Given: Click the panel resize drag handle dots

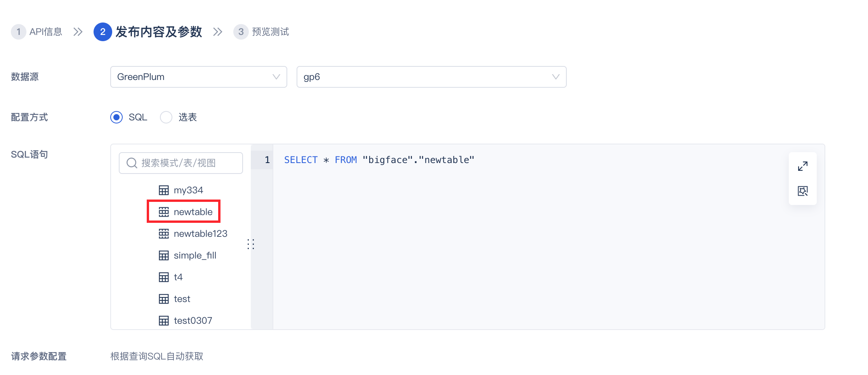Looking at the screenshot, I should click(x=251, y=244).
